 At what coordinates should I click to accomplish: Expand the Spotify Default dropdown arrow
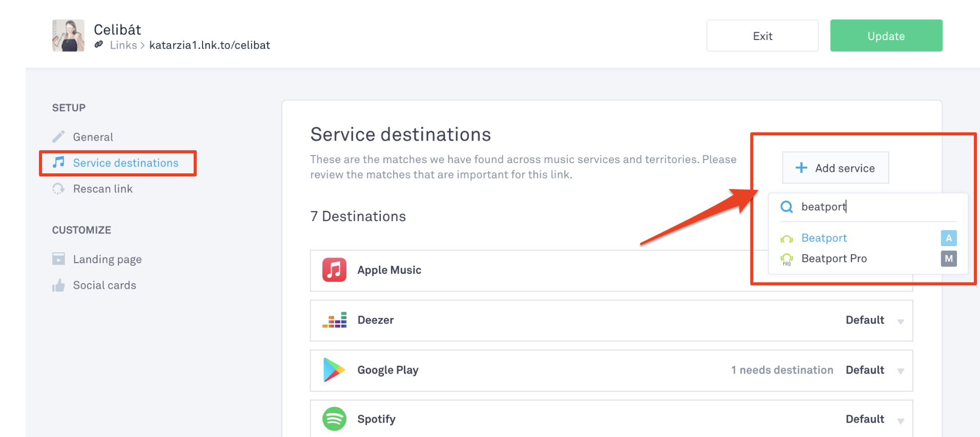tap(901, 421)
